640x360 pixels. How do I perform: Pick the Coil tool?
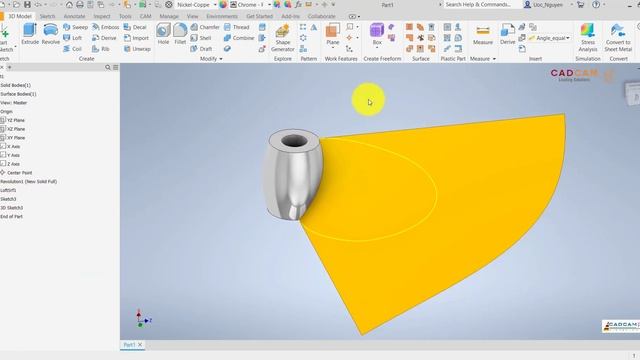72,49
